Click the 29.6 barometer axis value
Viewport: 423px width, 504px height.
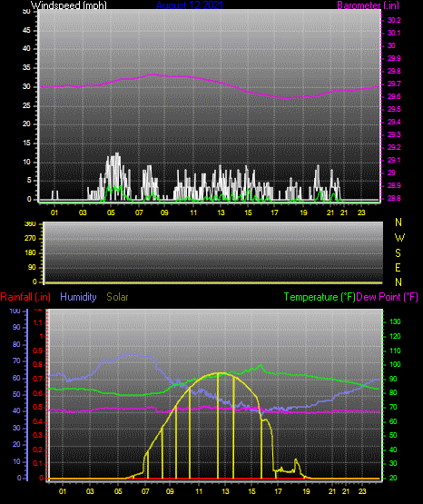click(394, 97)
